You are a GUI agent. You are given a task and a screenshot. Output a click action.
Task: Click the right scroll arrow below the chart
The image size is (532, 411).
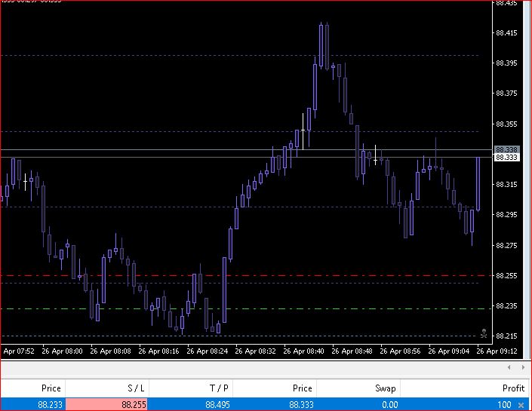click(x=523, y=367)
